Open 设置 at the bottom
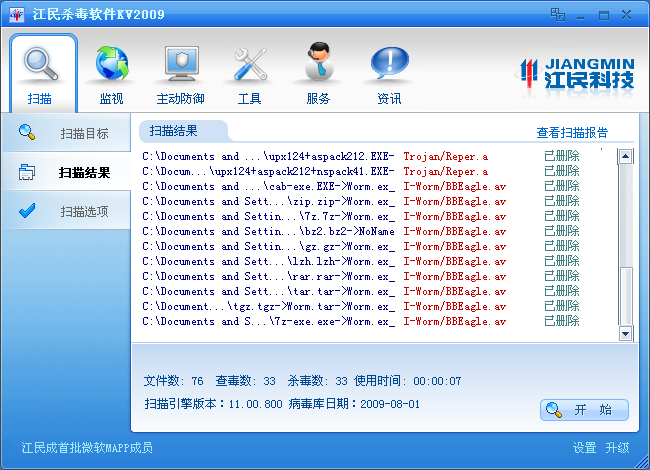This screenshot has height=470, width=650. (584, 448)
